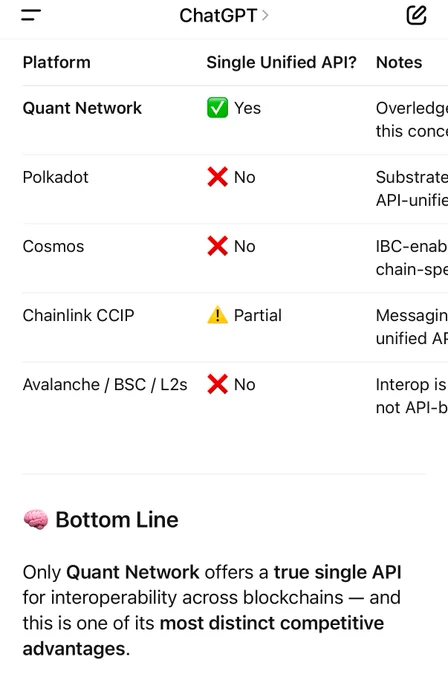This screenshot has width=448, height=680.
Task: Click green checkmark beside Yes
Action: (x=217, y=108)
